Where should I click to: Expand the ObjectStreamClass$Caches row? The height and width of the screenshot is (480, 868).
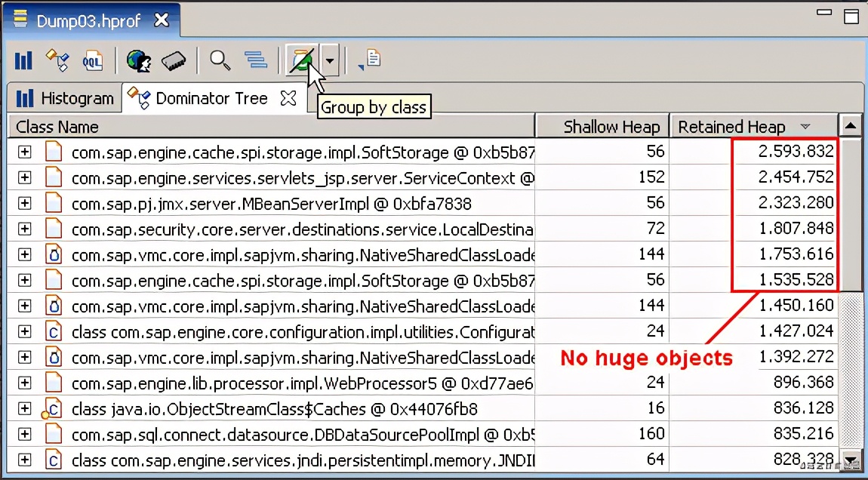point(25,408)
